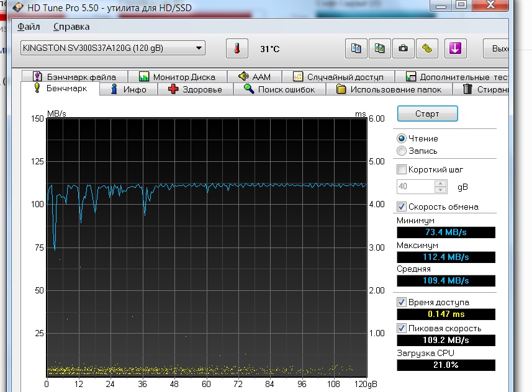Open the Поиск ошибок tab
This screenshot has width=532, height=392.
(x=279, y=89)
